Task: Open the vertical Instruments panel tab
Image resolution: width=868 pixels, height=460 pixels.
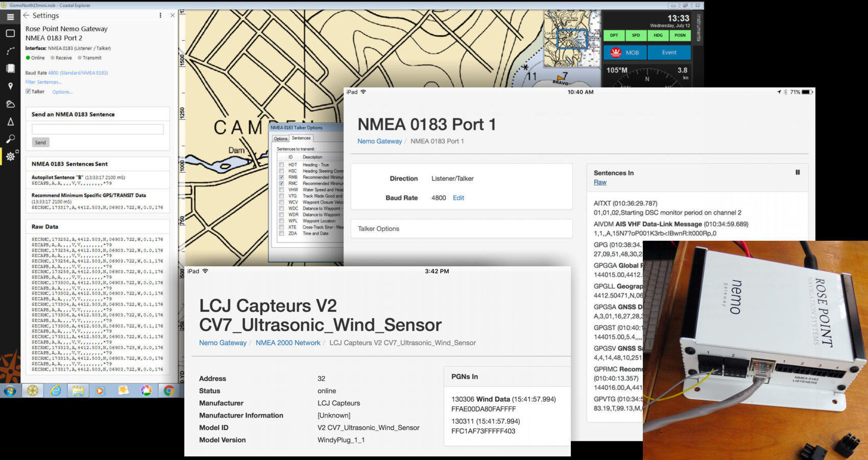Action: [x=698, y=28]
